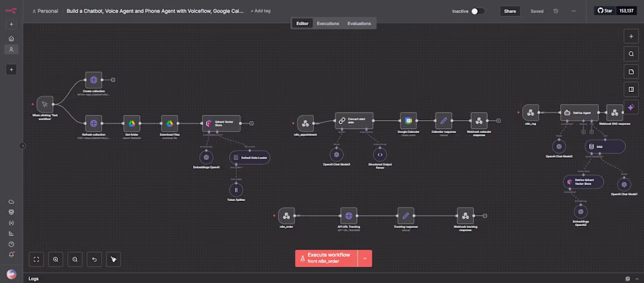644x283 pixels.
Task: Select the n8n_order webhook node
Action: tap(286, 216)
